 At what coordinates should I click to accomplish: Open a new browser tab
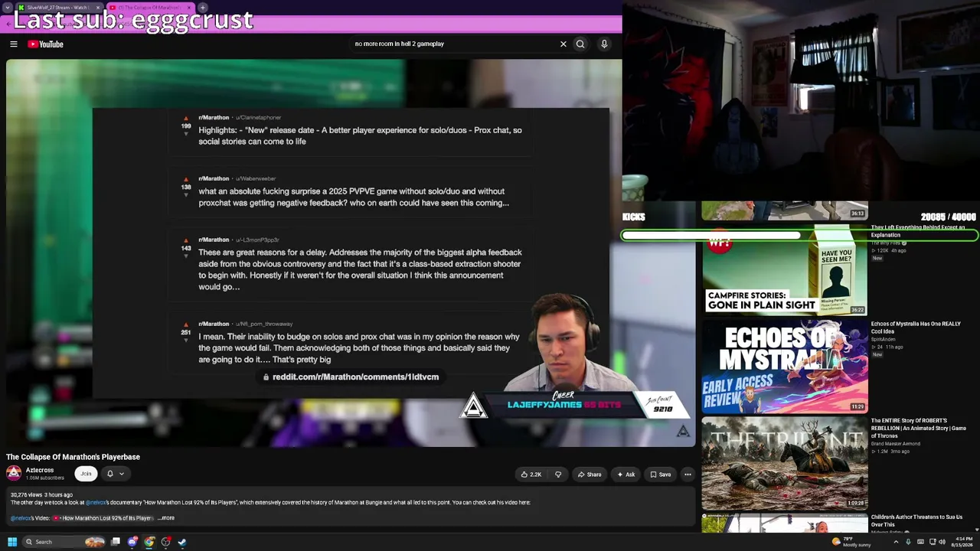203,8
